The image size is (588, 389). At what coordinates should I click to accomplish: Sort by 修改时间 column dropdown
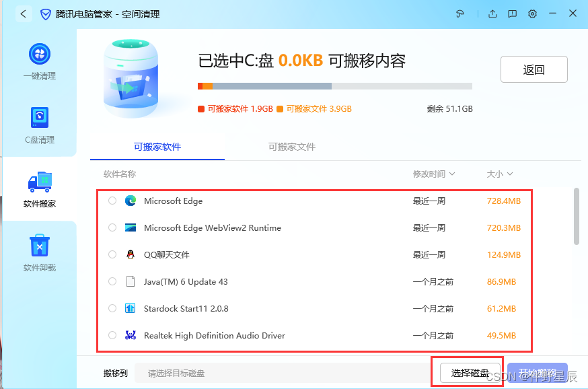pos(434,174)
